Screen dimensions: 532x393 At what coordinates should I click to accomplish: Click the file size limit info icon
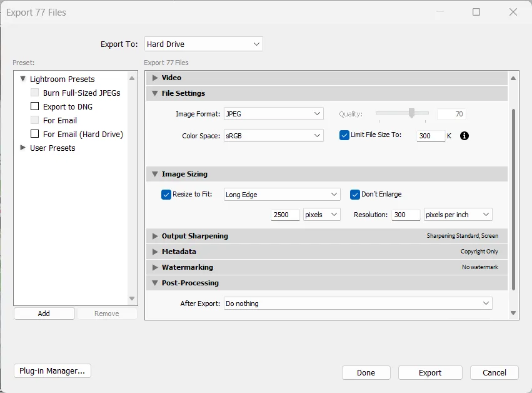(x=464, y=136)
